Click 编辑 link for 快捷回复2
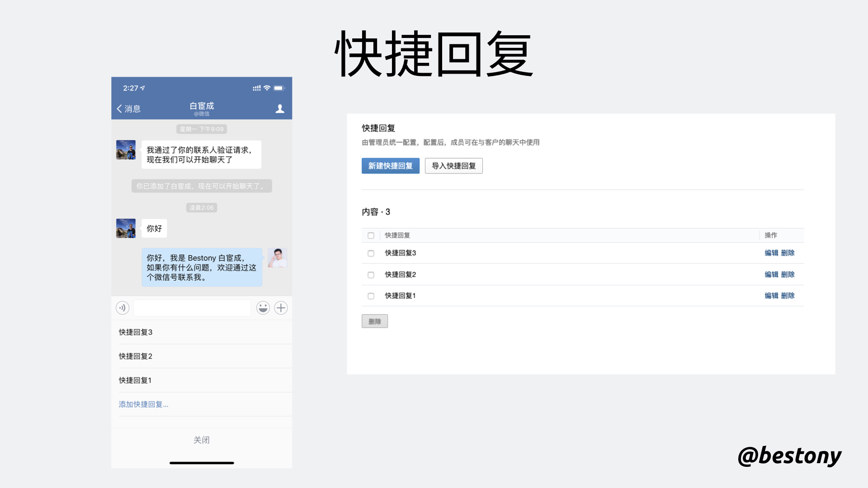The height and width of the screenshot is (488, 868). point(771,274)
